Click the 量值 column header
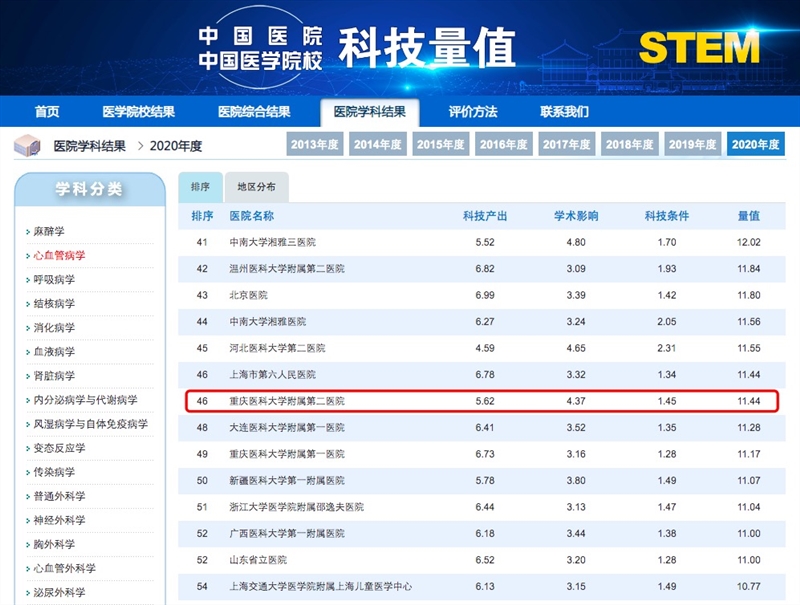 click(x=748, y=216)
